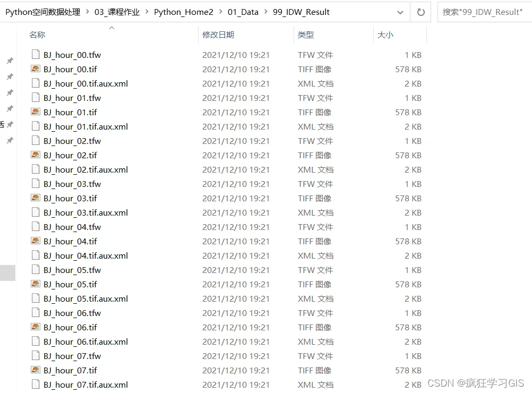532x393 pixels.
Task: Click the BJ_hour_07.tif.aux.xml file icon
Action: coord(36,385)
